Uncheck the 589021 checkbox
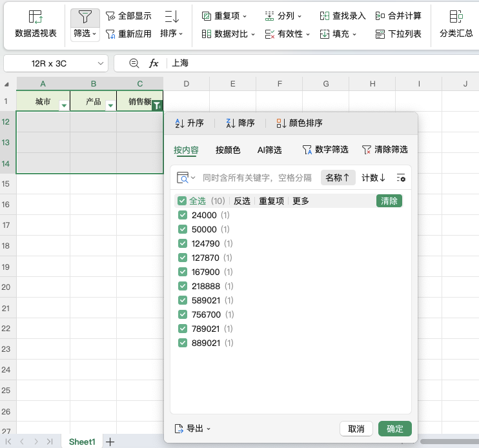 click(x=183, y=301)
